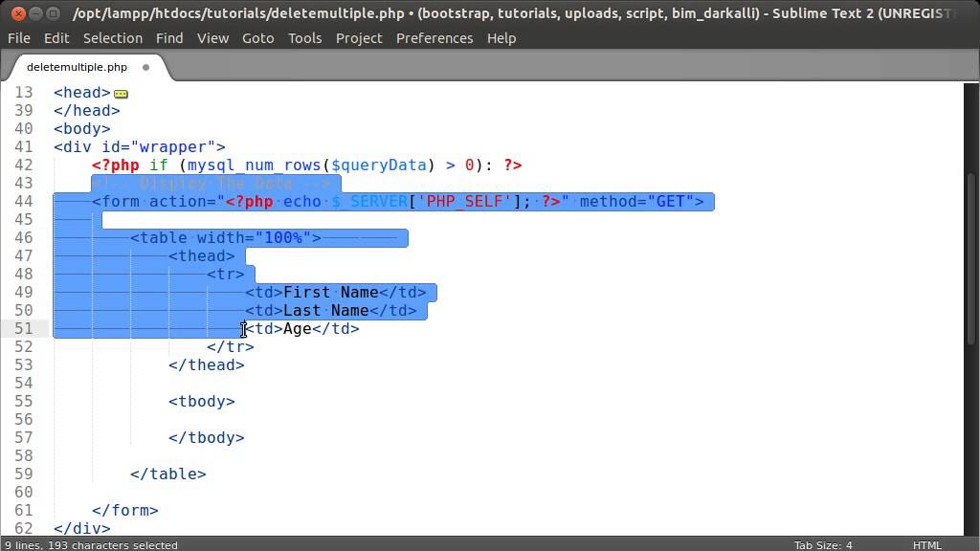Expand the folded head section marker
The width and height of the screenshot is (980, 551).
pyautogui.click(x=121, y=94)
